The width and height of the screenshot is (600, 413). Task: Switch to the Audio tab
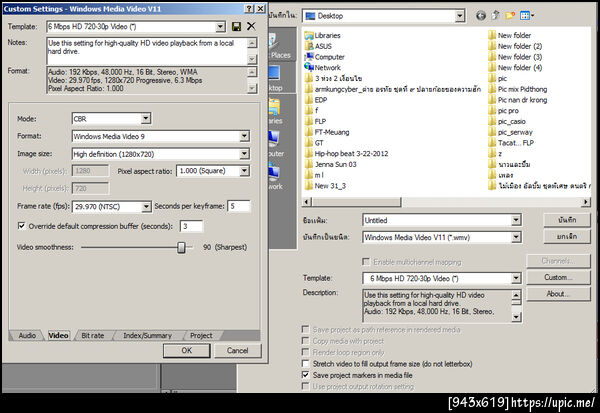(x=27, y=335)
